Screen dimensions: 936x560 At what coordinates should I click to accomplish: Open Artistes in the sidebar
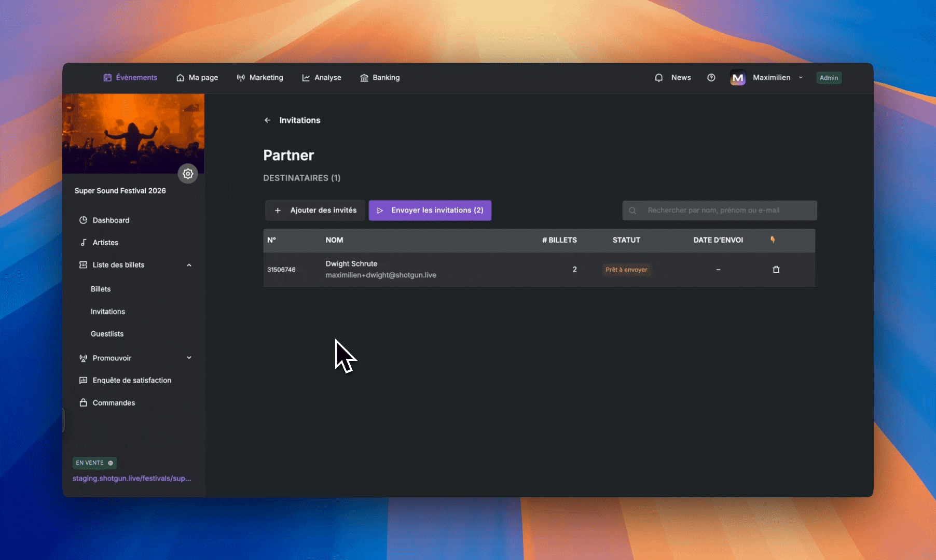pos(105,242)
